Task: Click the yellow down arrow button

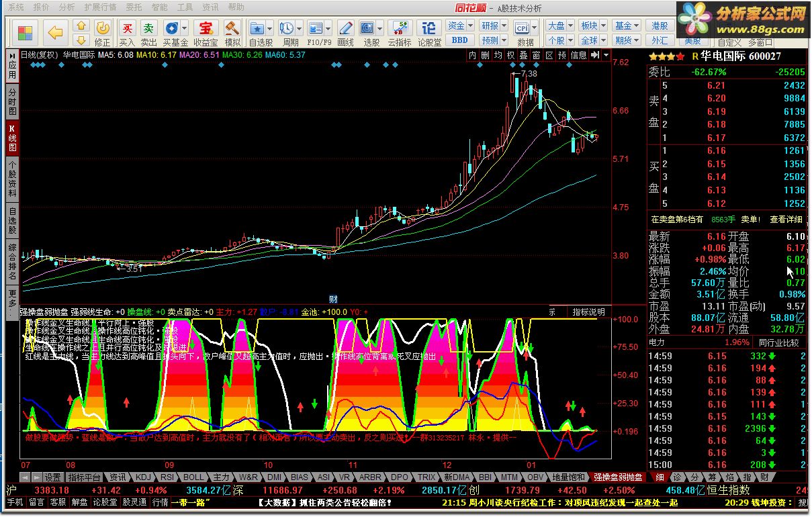Action: click(81, 40)
